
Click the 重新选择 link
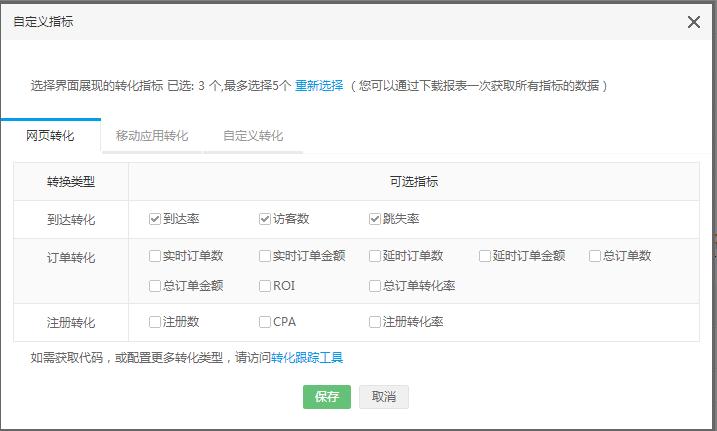pyautogui.click(x=318, y=86)
